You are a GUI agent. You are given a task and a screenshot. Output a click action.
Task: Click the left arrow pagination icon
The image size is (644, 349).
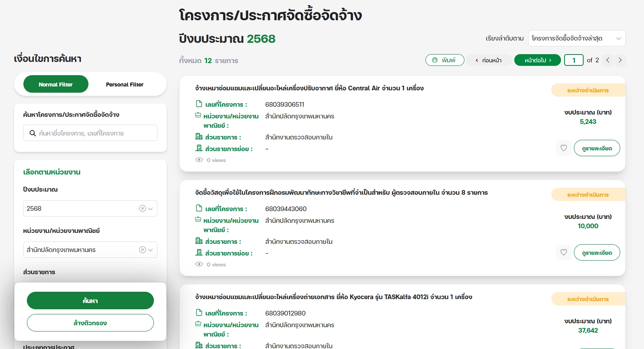coord(608,60)
